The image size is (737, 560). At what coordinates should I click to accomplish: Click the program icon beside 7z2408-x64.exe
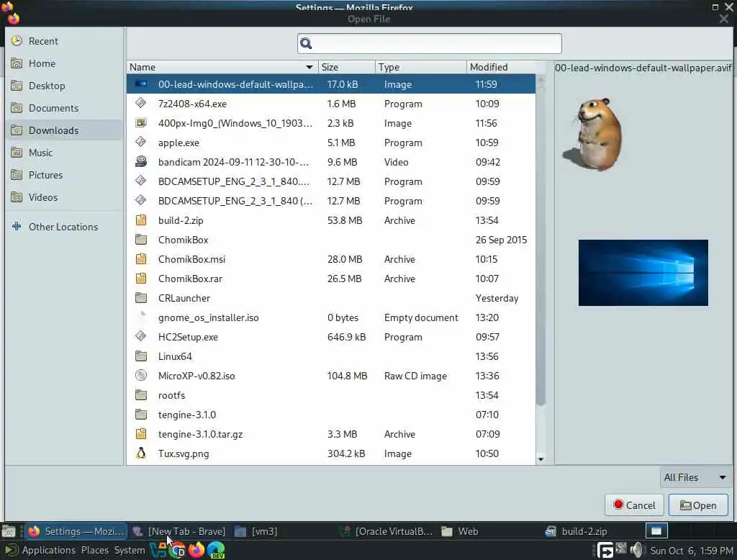141,104
